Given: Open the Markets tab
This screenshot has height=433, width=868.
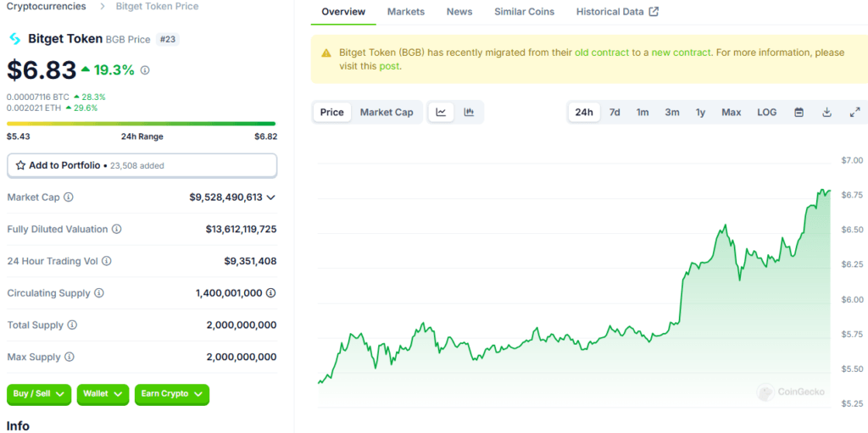Looking at the screenshot, I should pyautogui.click(x=406, y=12).
